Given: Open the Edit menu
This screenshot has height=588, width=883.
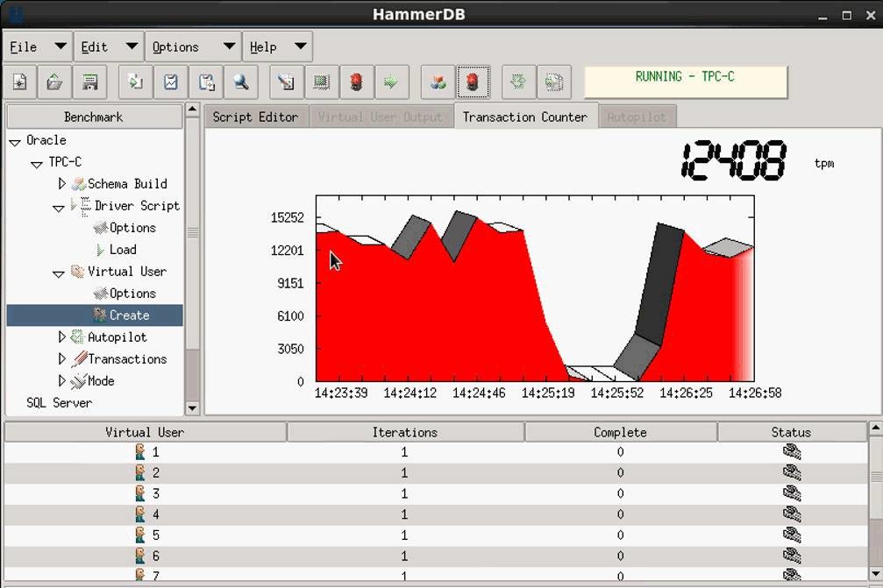Looking at the screenshot, I should coord(110,46).
